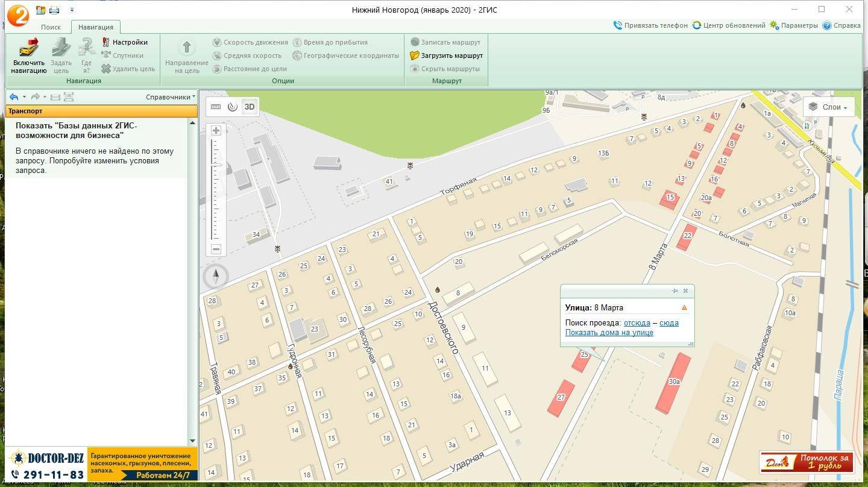Toggle 3D map mode
868x487 pixels.
click(250, 107)
